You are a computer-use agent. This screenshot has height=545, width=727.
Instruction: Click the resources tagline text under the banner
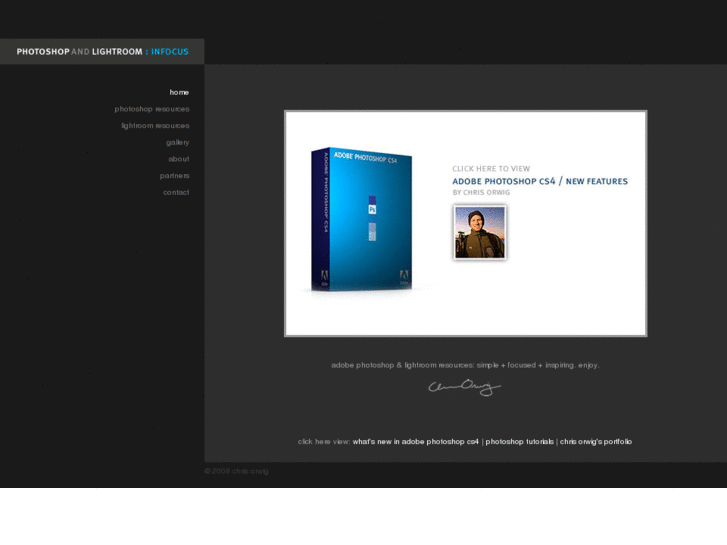click(465, 365)
